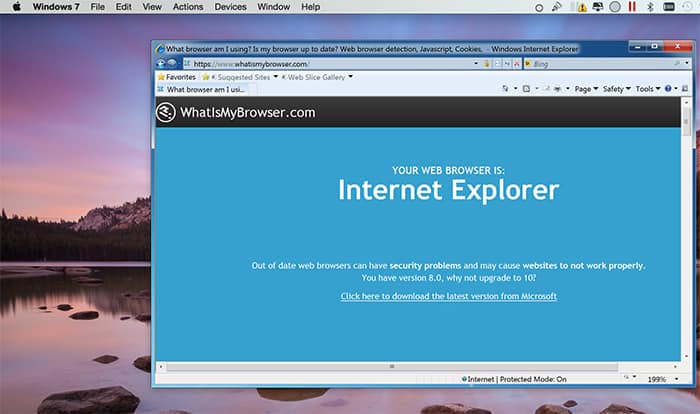
Task: Click the horizontal scrollbar thumb
Action: [392, 367]
